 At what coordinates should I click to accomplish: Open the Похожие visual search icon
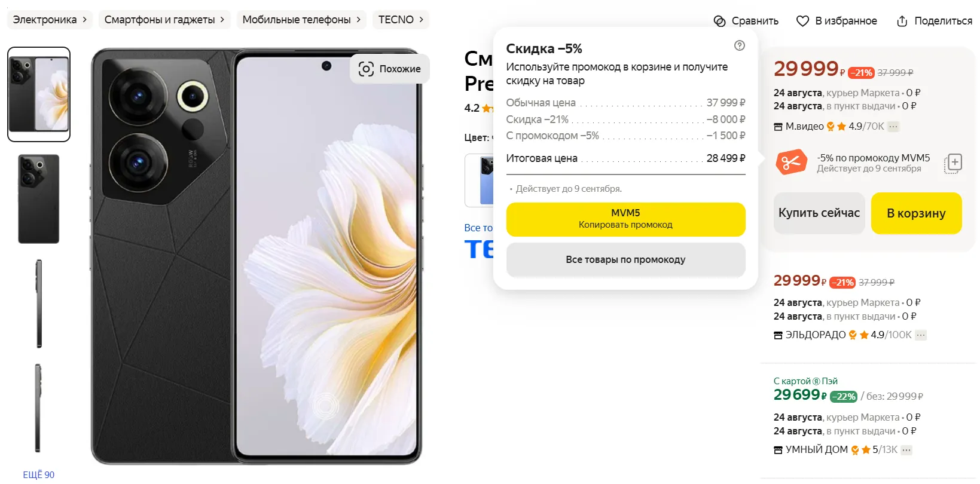click(x=366, y=69)
